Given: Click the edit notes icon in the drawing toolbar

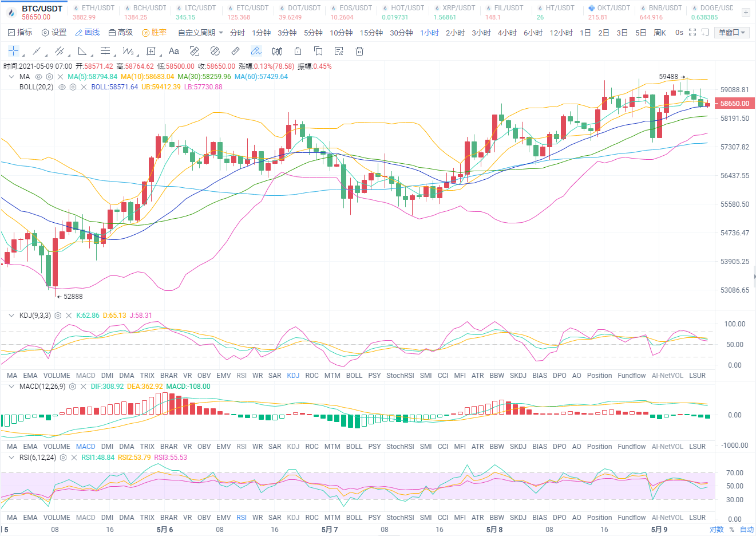Looking at the screenshot, I should pos(339,51).
